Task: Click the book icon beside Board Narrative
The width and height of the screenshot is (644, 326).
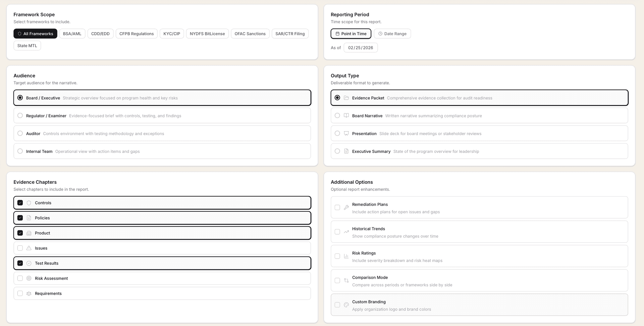Action: tap(346, 116)
